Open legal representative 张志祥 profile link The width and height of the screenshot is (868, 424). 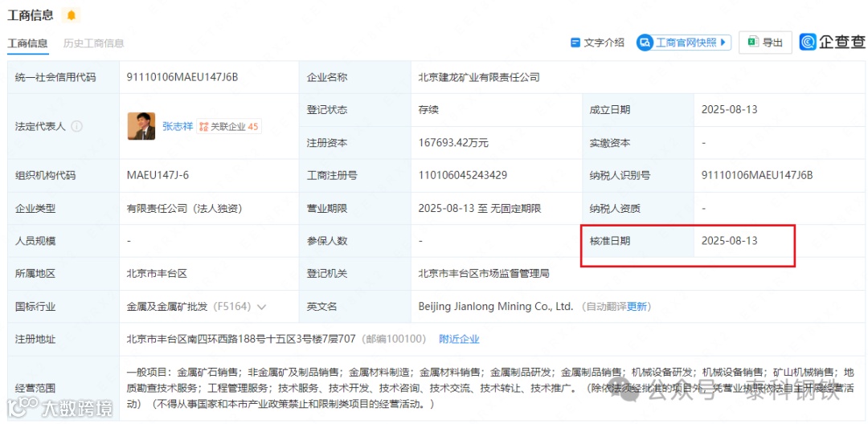click(x=178, y=127)
